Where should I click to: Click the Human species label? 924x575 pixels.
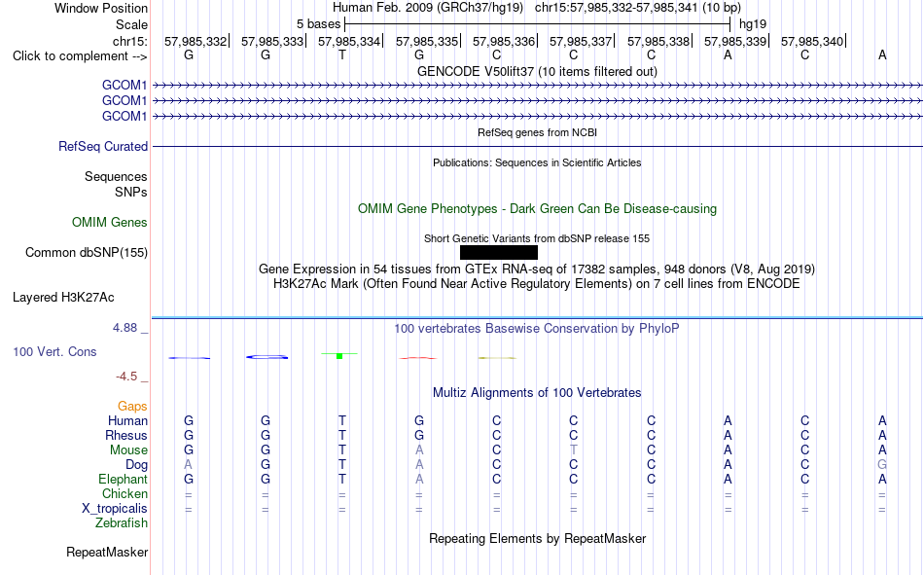pyautogui.click(x=127, y=421)
